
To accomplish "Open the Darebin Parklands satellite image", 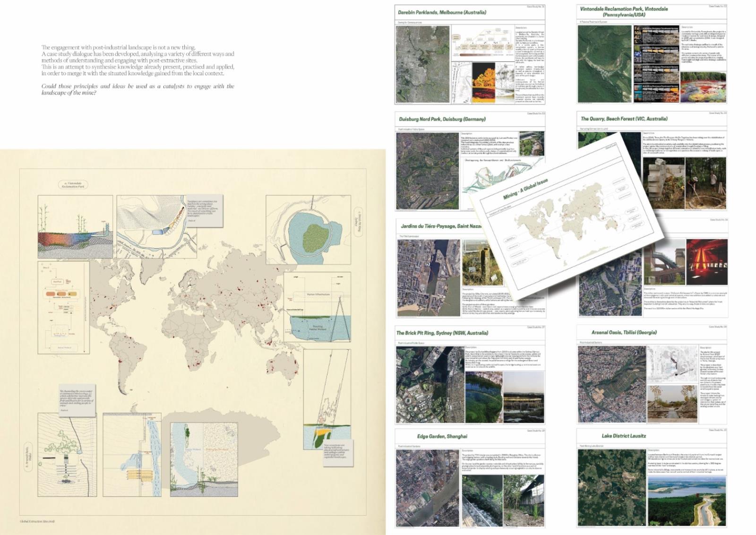I will point(422,64).
